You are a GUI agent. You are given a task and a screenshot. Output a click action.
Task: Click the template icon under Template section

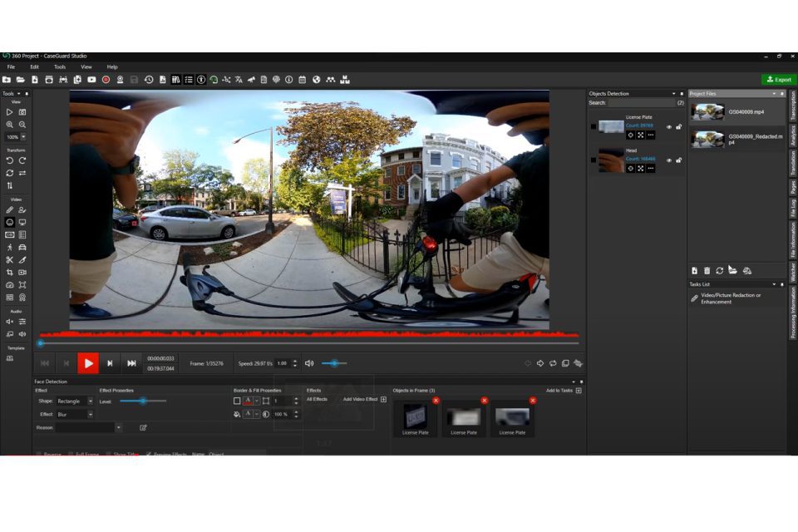[10, 358]
